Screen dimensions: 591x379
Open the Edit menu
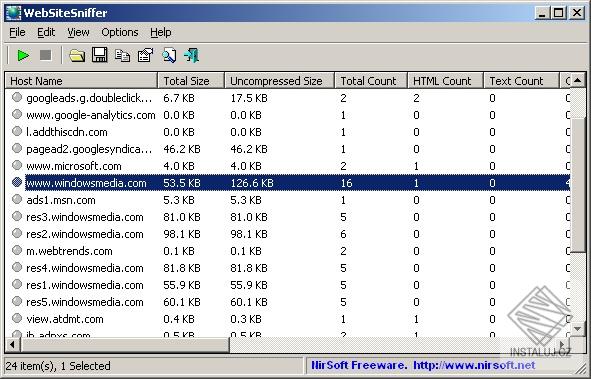pyautogui.click(x=46, y=32)
